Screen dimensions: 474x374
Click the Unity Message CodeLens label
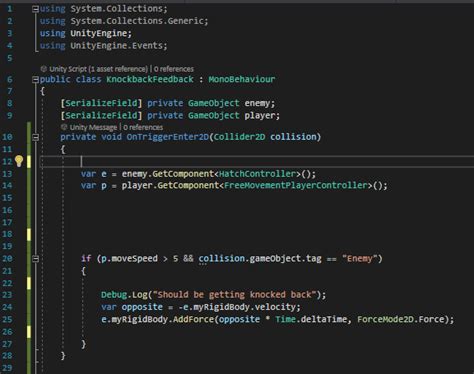click(x=93, y=127)
